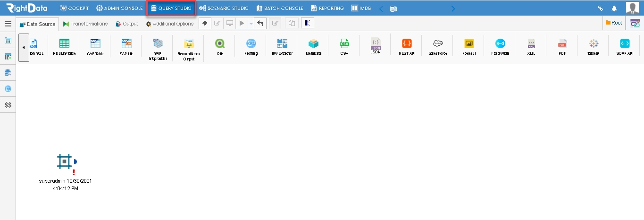Run query with play button

click(x=242, y=23)
